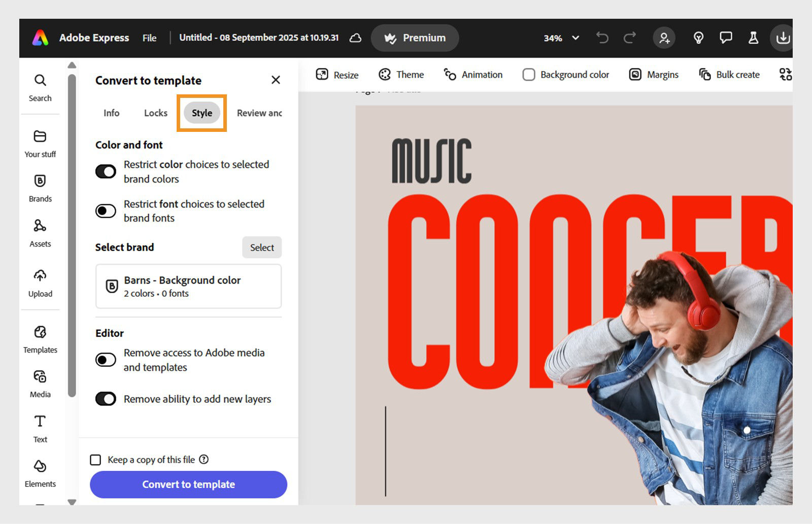The image size is (812, 524).
Task: Open the Search panel in sidebar
Action: 40,88
